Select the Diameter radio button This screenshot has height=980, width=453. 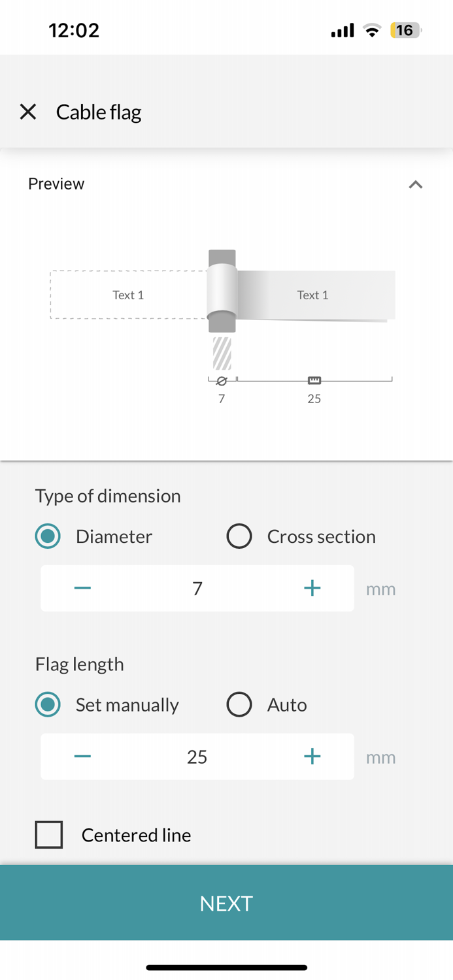[x=48, y=536]
